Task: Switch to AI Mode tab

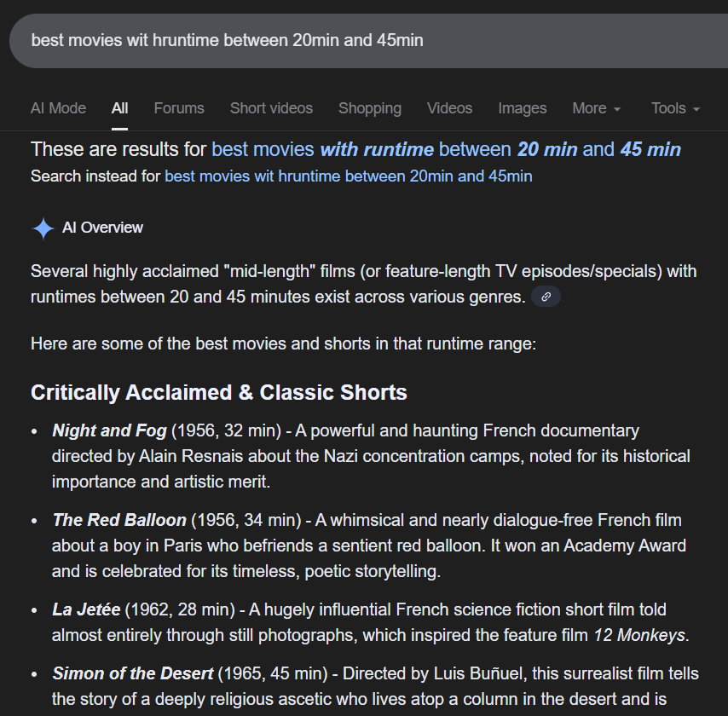Action: tap(58, 108)
